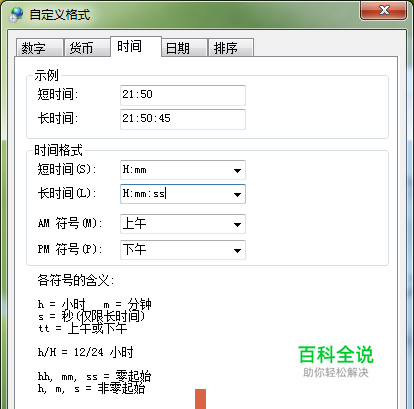
Task: Click the tt = 上午或下午 line
Action: (82, 329)
